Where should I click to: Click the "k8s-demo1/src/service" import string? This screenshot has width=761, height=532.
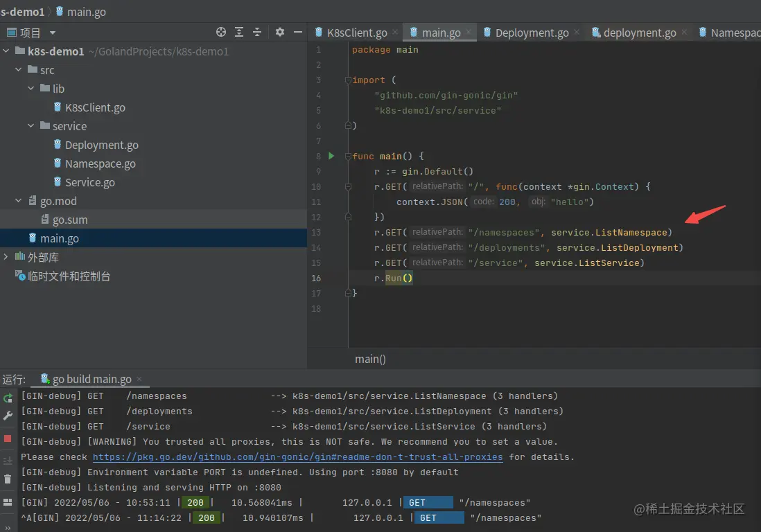click(x=438, y=111)
